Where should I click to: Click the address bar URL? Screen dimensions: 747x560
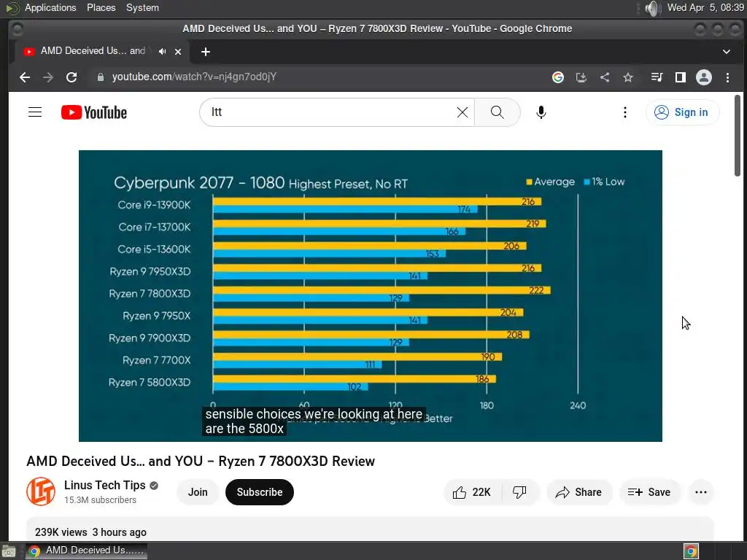pyautogui.click(x=194, y=77)
